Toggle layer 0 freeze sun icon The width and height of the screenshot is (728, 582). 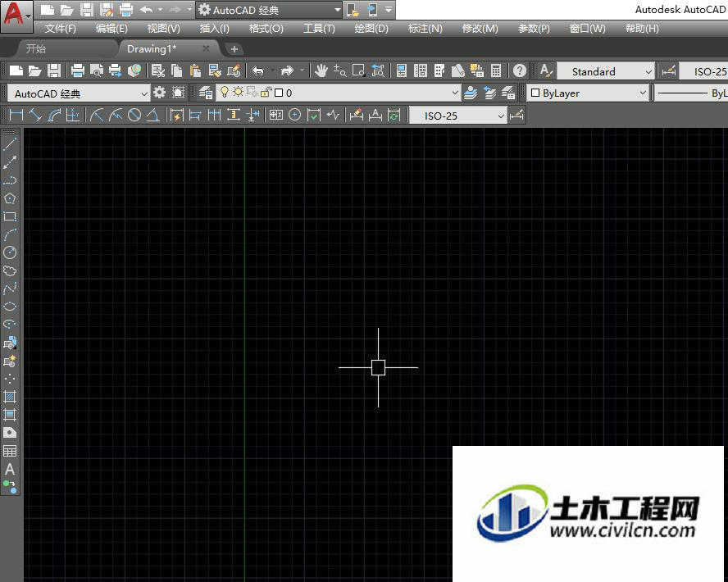click(238, 92)
